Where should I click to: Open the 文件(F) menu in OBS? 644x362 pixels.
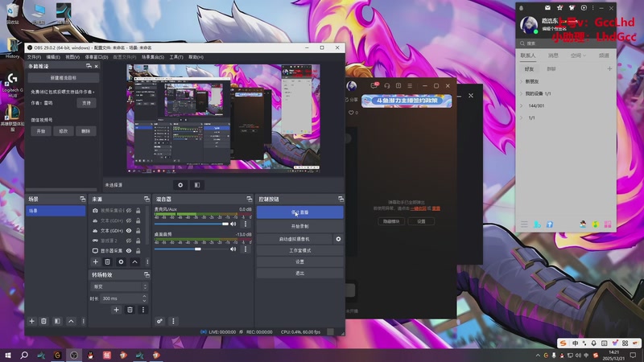(x=34, y=57)
